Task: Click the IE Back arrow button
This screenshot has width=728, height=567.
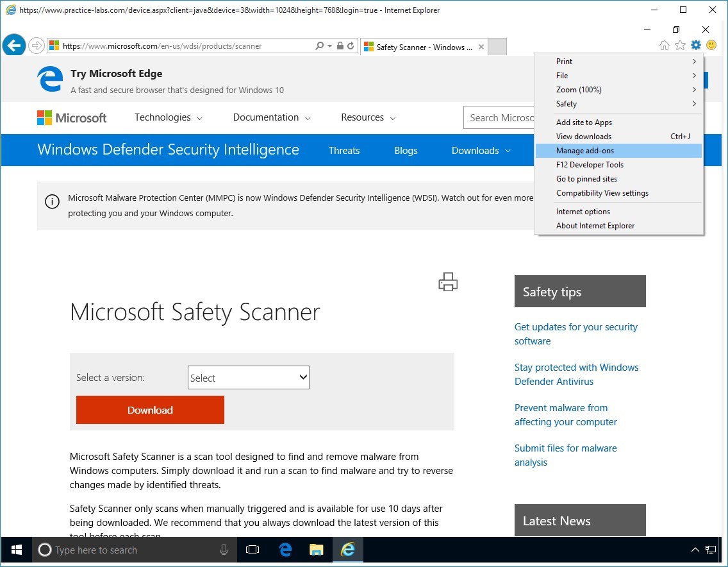Action: coord(14,46)
